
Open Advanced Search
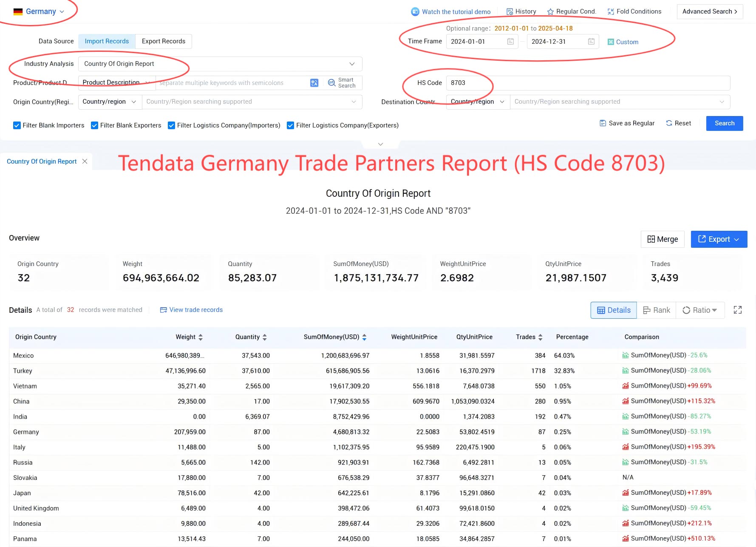710,11
